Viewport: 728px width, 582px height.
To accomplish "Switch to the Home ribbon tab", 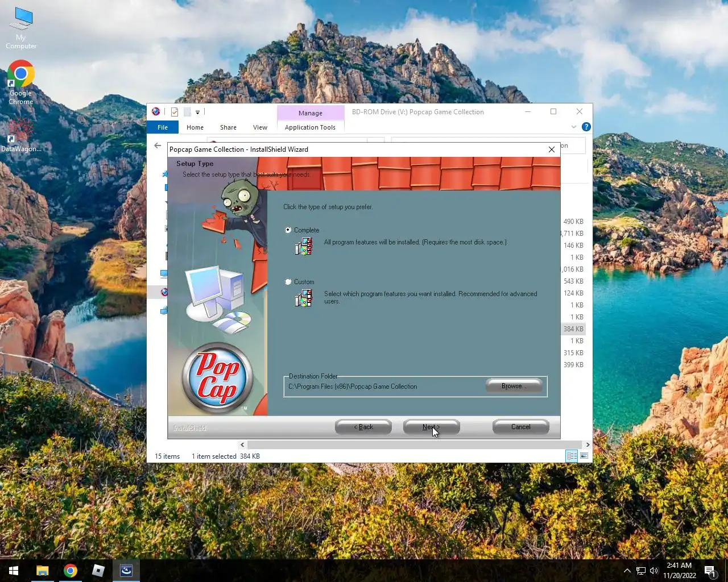I will pyautogui.click(x=195, y=127).
